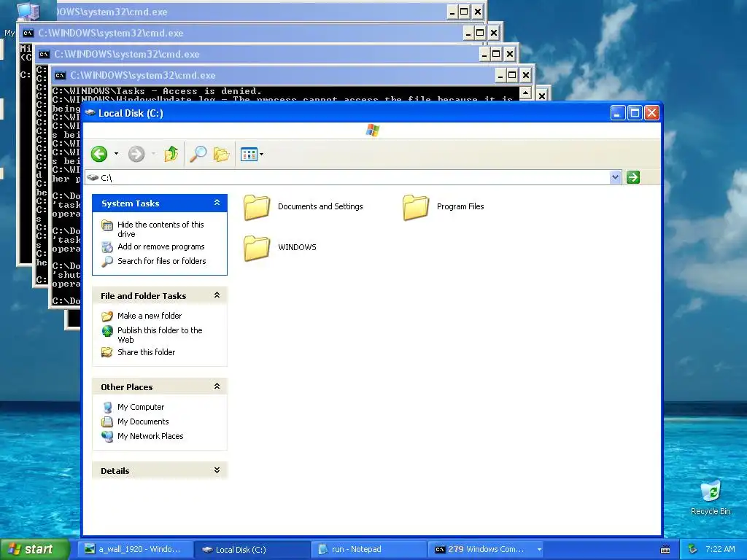Image resolution: width=747 pixels, height=560 pixels.
Task: Click the Windows flag logo in the toolbar
Action: (x=373, y=130)
